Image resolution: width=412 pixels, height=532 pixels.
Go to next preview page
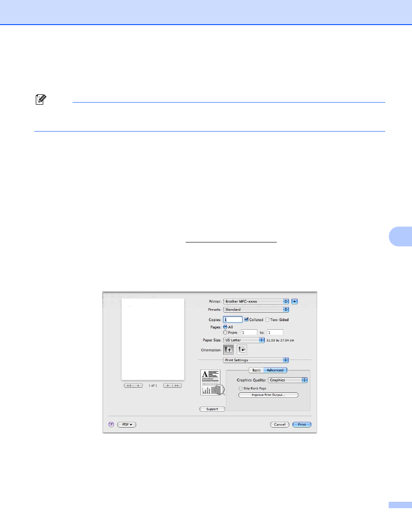point(168,385)
